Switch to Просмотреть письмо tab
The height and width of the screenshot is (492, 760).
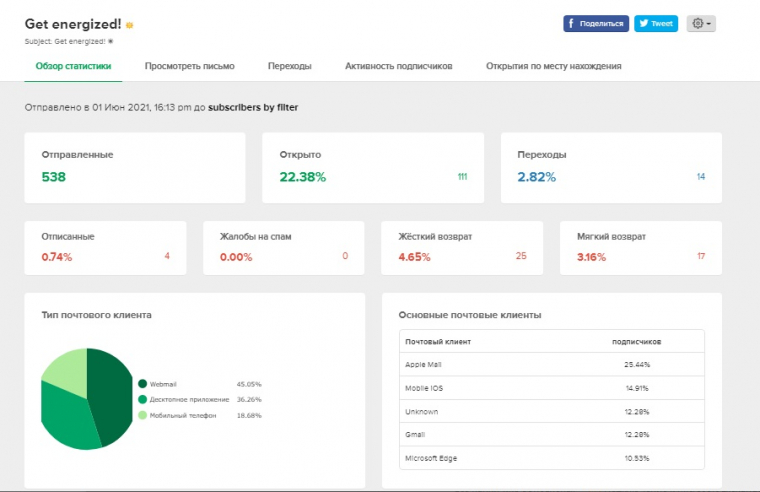coord(189,66)
